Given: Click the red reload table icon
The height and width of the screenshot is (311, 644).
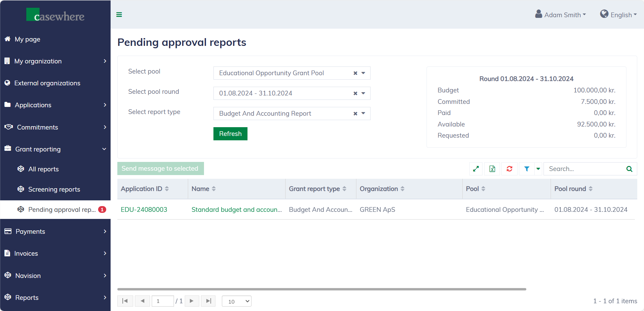Looking at the screenshot, I should (509, 169).
